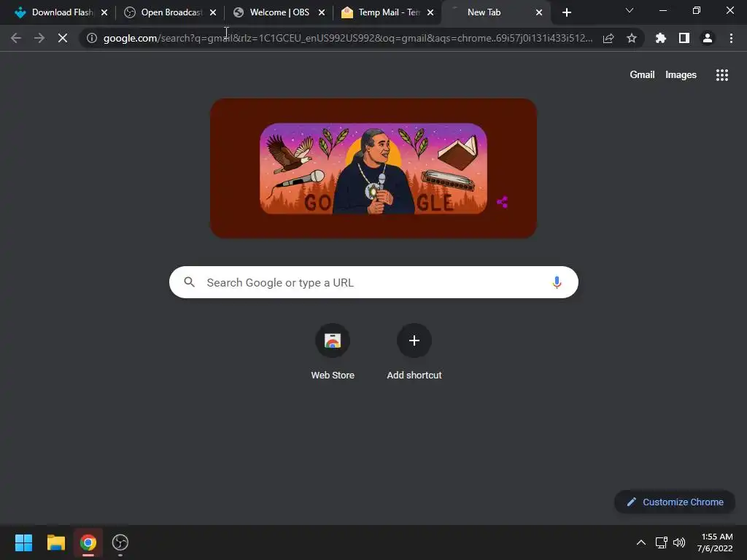Open OBS Studio from taskbar

coord(120,542)
